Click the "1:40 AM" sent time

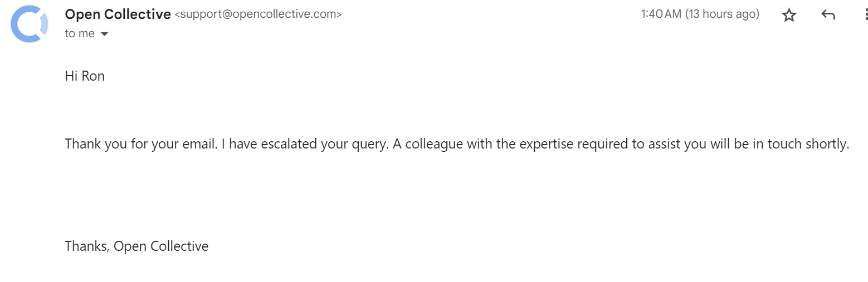(x=661, y=14)
